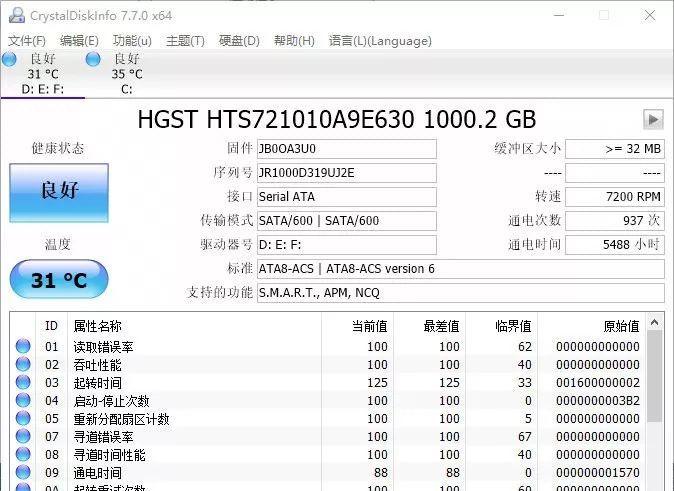Click threshold value 67 in 寻道错误率 row
674x491 pixels.
(525, 437)
